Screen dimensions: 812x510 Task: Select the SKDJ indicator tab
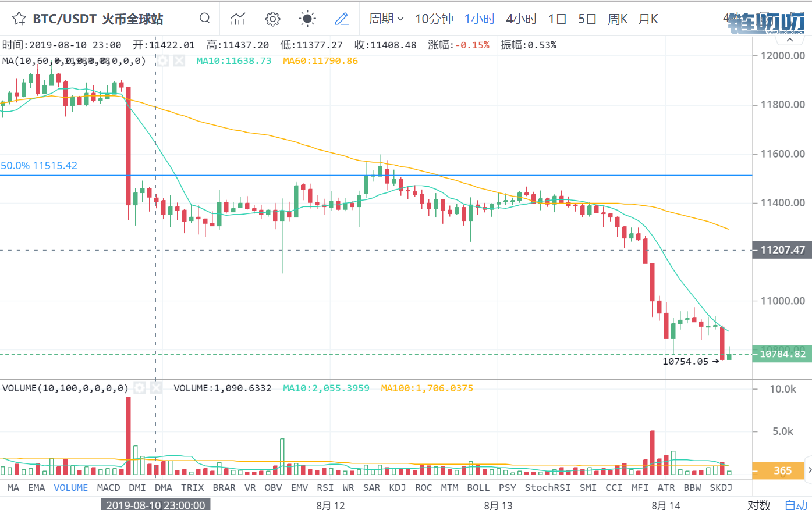(721, 487)
